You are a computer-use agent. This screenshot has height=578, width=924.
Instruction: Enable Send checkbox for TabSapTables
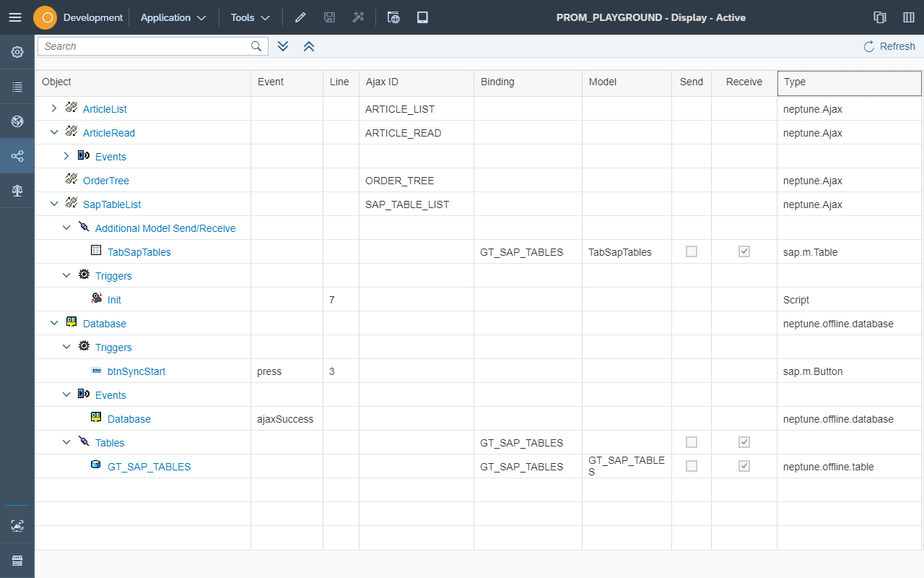(691, 251)
